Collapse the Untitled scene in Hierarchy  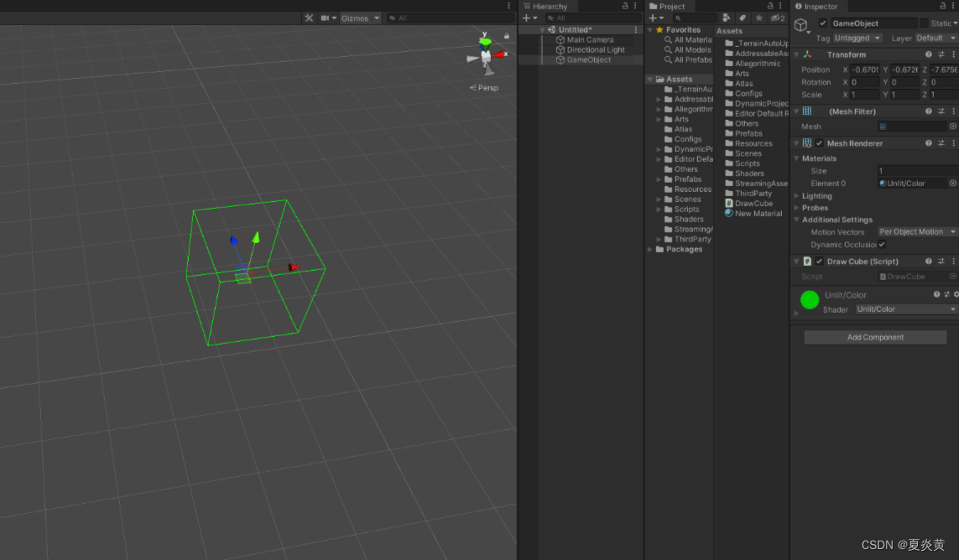pyautogui.click(x=542, y=30)
